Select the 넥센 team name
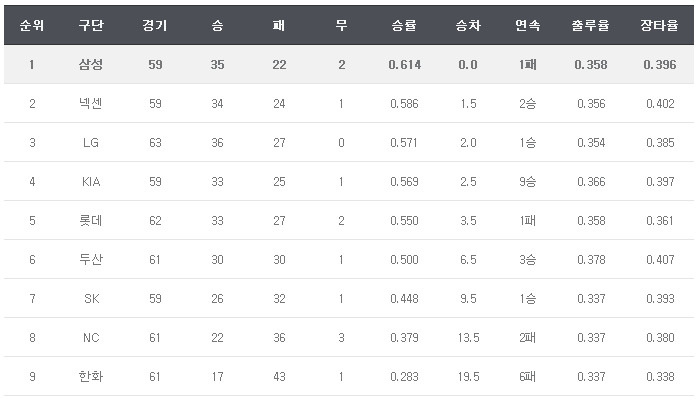Image resolution: width=699 pixels, height=400 pixels. tap(91, 103)
